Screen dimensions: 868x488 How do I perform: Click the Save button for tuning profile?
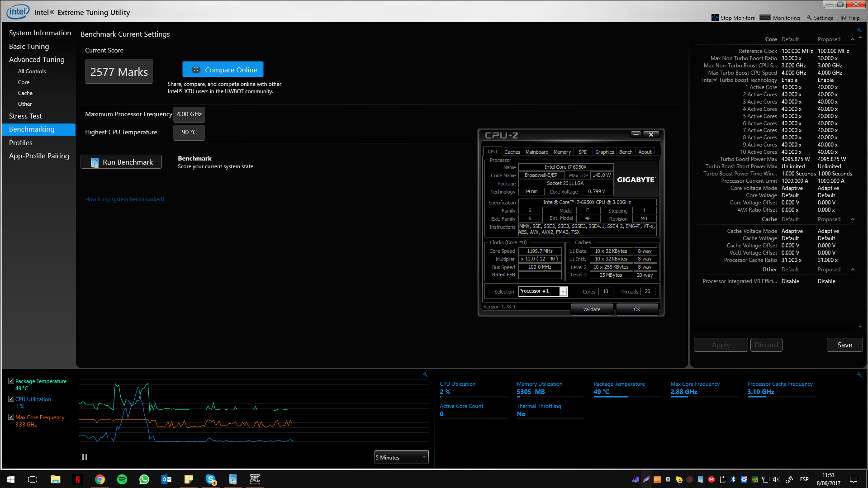click(844, 345)
